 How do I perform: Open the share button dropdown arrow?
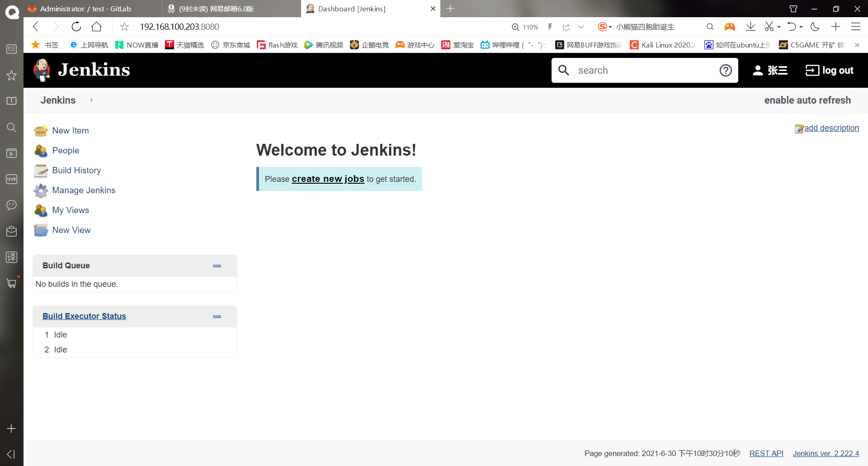[581, 27]
